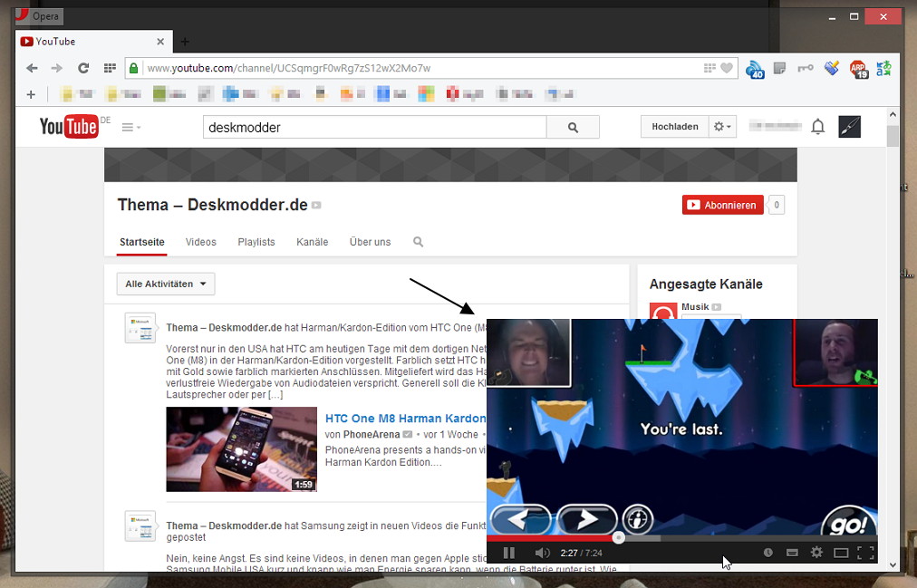Open the translate extension icon
The width and height of the screenshot is (917, 588).
883,68
